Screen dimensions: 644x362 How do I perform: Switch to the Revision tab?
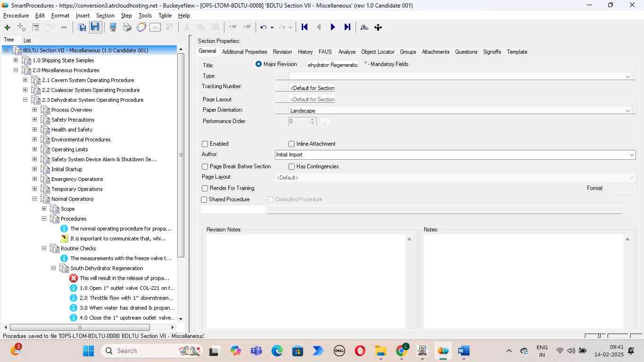tap(282, 52)
